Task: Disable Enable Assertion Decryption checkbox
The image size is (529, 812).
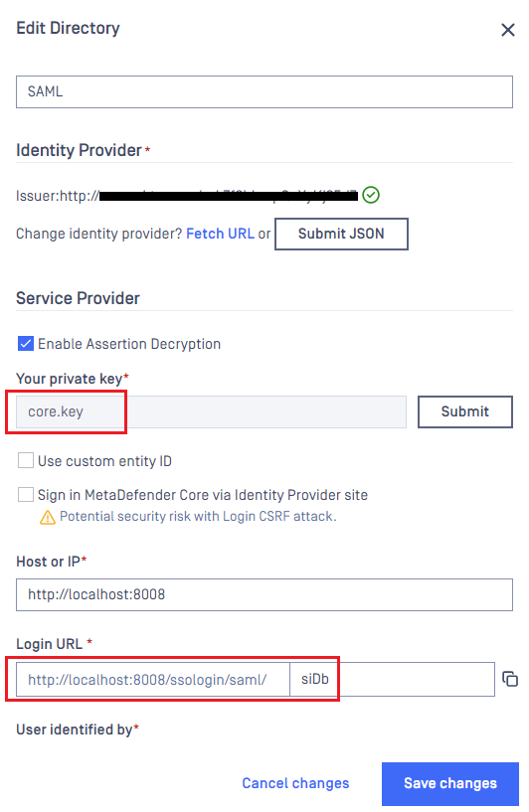Action: [x=26, y=344]
